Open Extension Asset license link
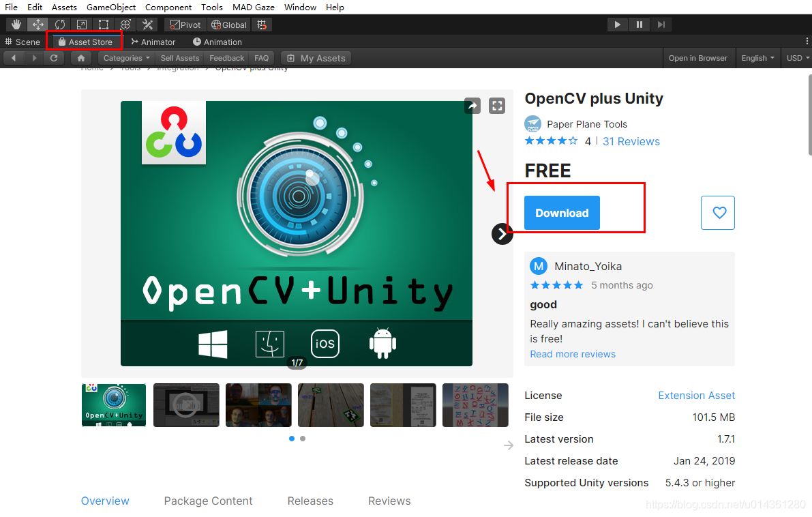812x517 pixels. tap(696, 396)
